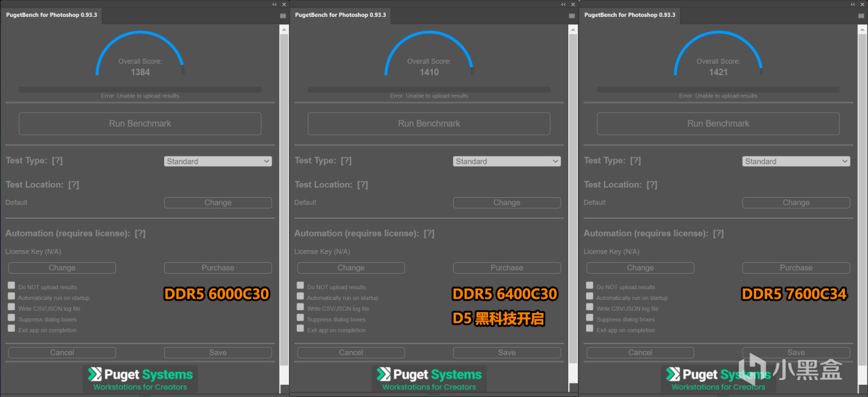868x397 pixels.
Task: Check Suppress dialog boxes in 1384 panel
Action: (12, 318)
